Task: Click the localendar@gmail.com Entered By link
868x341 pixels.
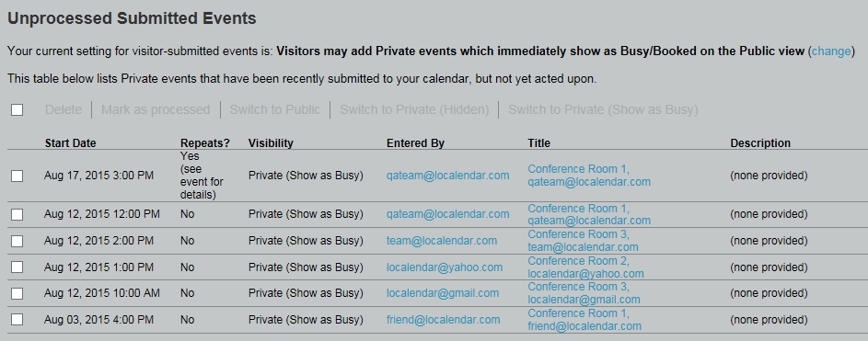Action: pyautogui.click(x=443, y=293)
